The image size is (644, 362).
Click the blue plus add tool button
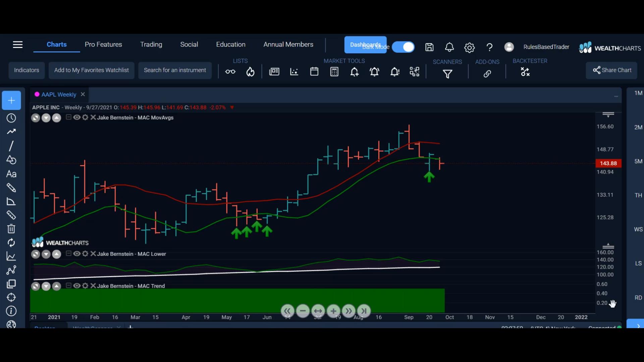point(11,101)
